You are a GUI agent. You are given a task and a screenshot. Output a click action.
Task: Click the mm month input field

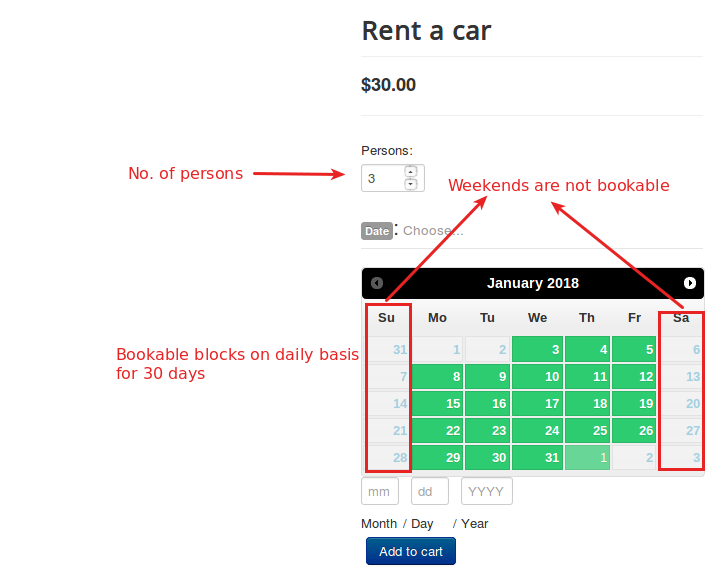click(x=379, y=492)
